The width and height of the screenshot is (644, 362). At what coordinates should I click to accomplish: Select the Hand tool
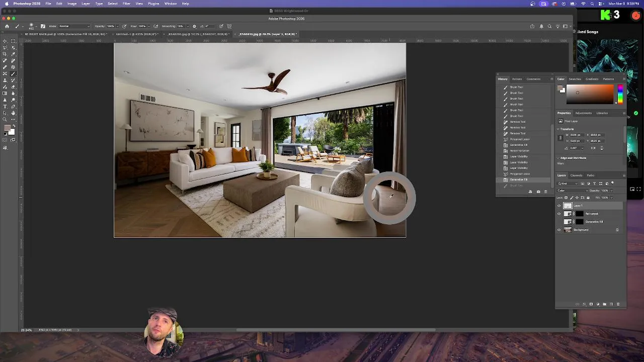pos(13,113)
